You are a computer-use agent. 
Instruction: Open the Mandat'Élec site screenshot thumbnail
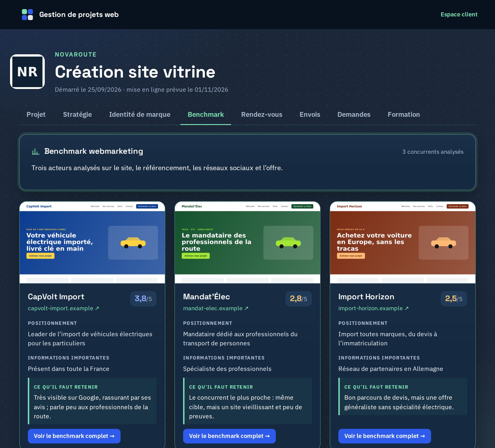point(247,242)
